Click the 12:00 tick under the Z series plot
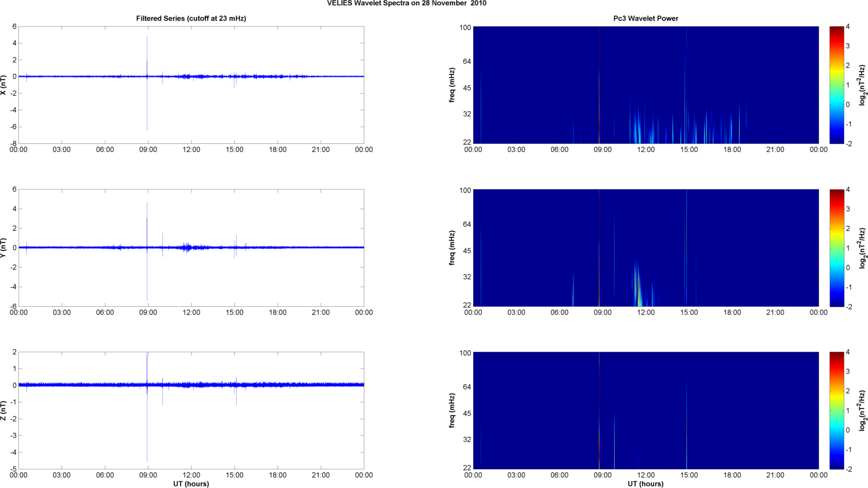 (191, 475)
